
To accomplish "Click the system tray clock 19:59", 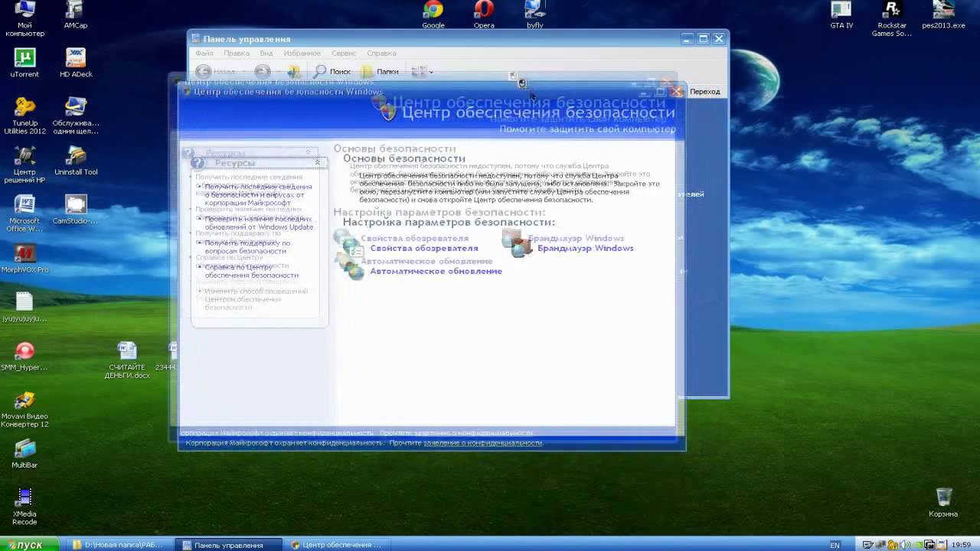I will pyautogui.click(x=961, y=545).
